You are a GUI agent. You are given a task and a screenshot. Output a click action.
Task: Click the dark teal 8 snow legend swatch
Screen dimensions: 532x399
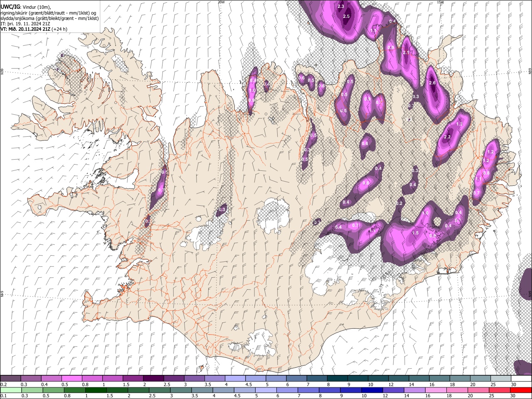pos(337,379)
